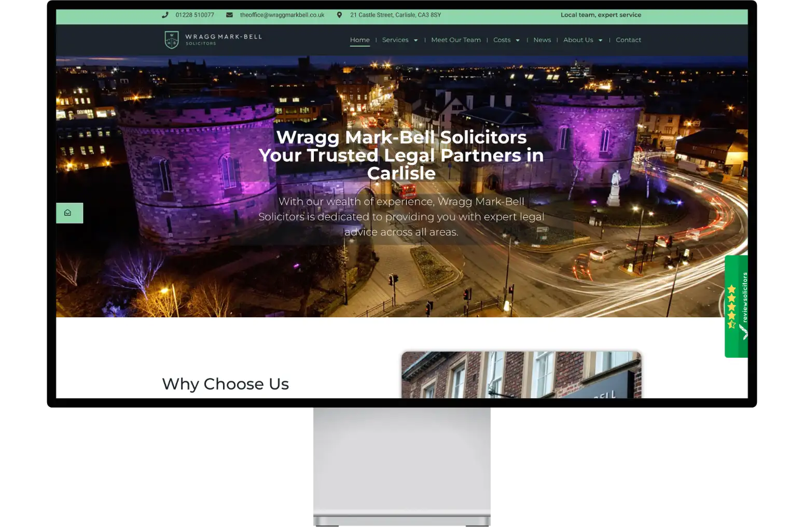The image size is (804, 532).
Task: Call the number 01228 510077
Action: pyautogui.click(x=195, y=15)
